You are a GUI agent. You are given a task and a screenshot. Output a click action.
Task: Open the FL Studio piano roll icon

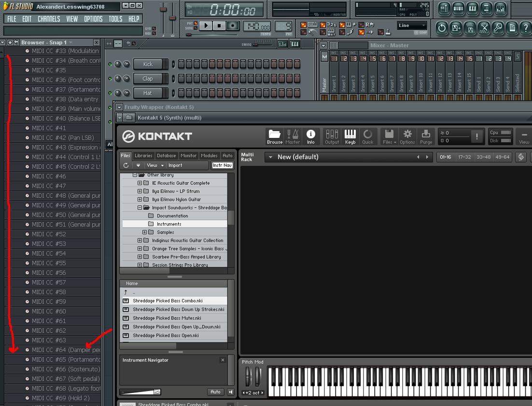(x=472, y=9)
